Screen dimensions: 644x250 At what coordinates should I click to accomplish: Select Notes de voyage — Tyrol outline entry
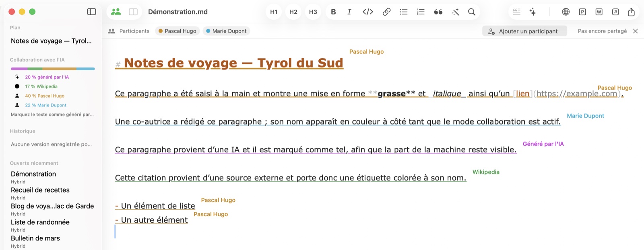51,41
